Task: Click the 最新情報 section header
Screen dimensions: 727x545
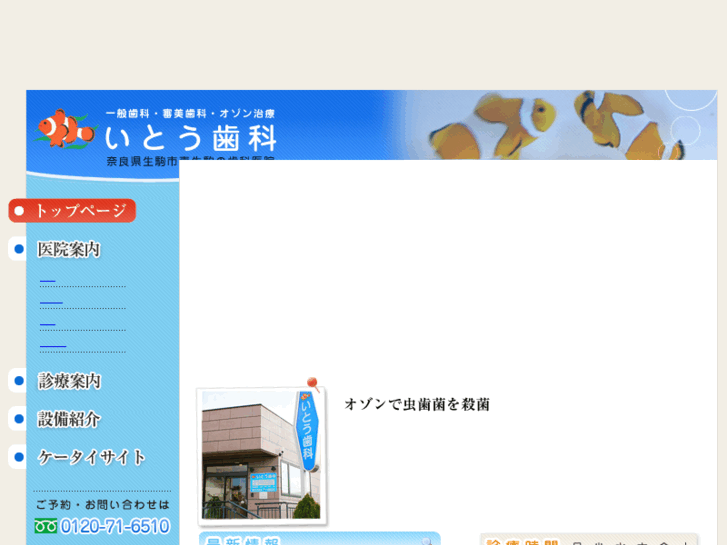Action: [319, 539]
